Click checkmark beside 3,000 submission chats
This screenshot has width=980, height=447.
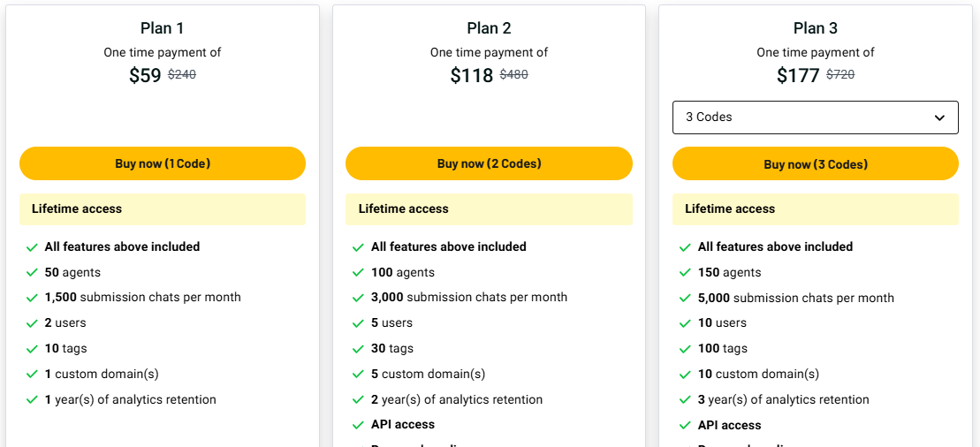pos(359,298)
